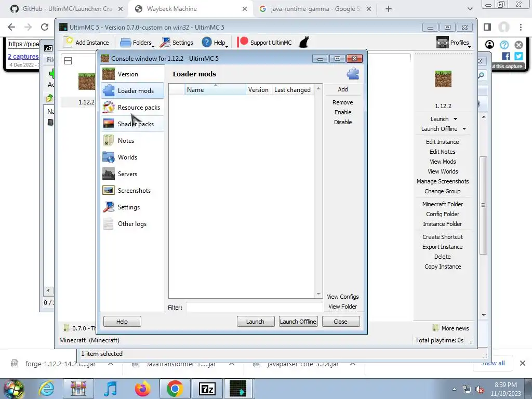The height and width of the screenshot is (399, 532).
Task: Open the Launch Offline dropdown arrow
Action: pyautogui.click(x=464, y=129)
